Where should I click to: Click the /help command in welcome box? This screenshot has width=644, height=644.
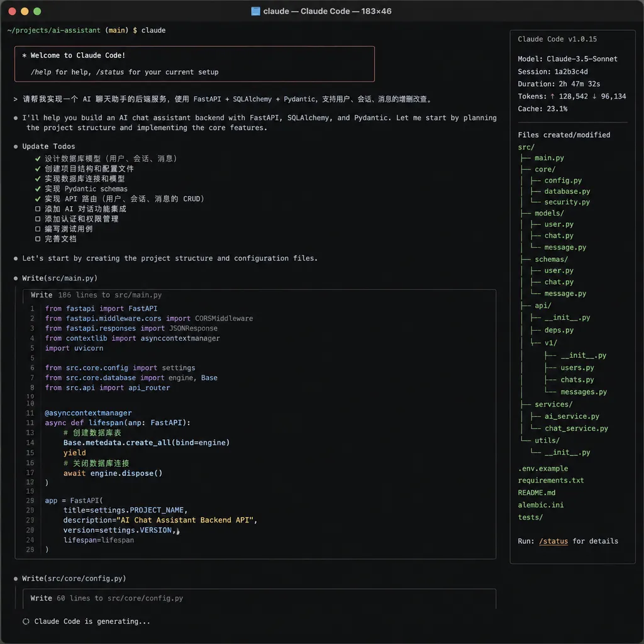(41, 72)
